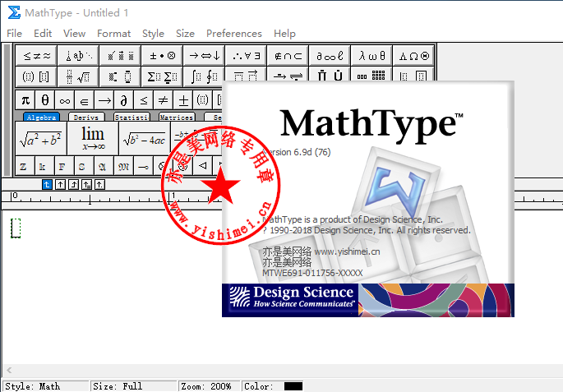
Task: Open the set theory symbols palette (∉ ∩ ⊂)
Action: tap(288, 56)
